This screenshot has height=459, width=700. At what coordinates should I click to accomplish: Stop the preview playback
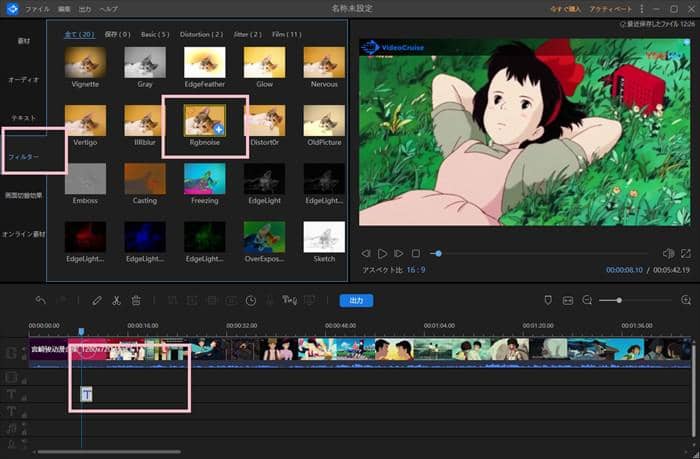[x=416, y=254]
